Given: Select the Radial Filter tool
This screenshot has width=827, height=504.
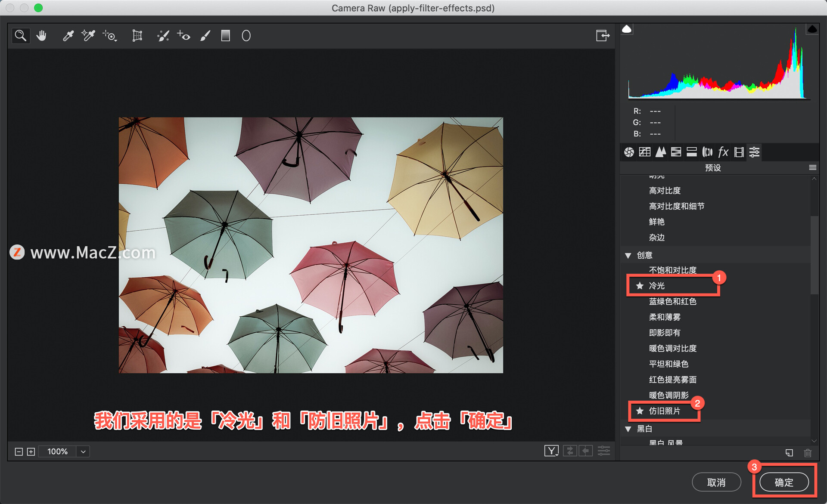Looking at the screenshot, I should [x=246, y=36].
